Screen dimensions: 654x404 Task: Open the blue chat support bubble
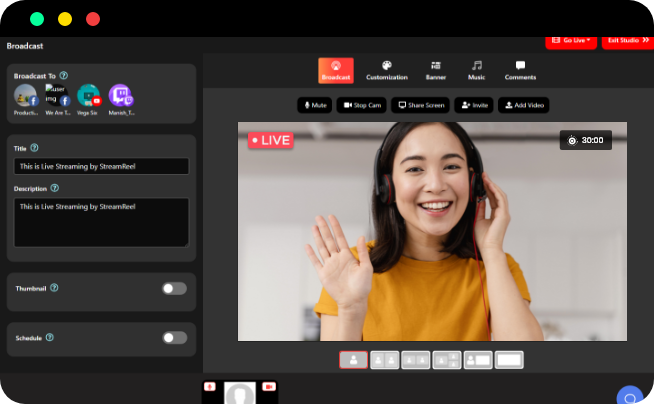point(629,396)
